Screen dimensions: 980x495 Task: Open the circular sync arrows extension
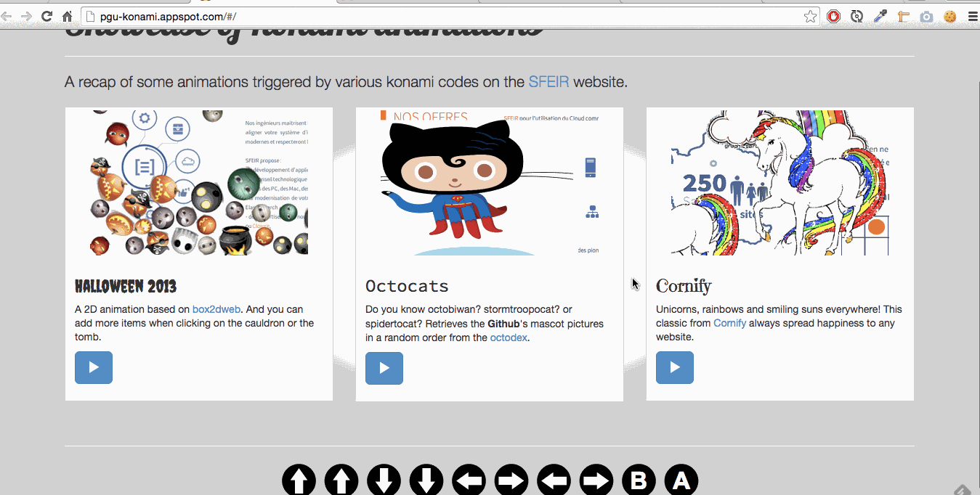tap(857, 16)
